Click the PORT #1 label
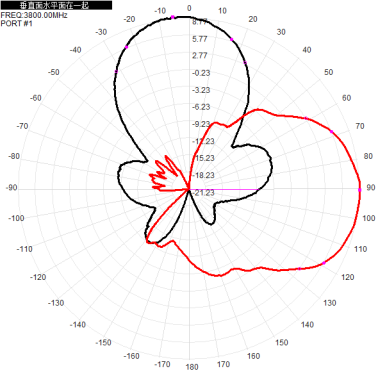The width and height of the screenshot is (378, 378). 17,23
